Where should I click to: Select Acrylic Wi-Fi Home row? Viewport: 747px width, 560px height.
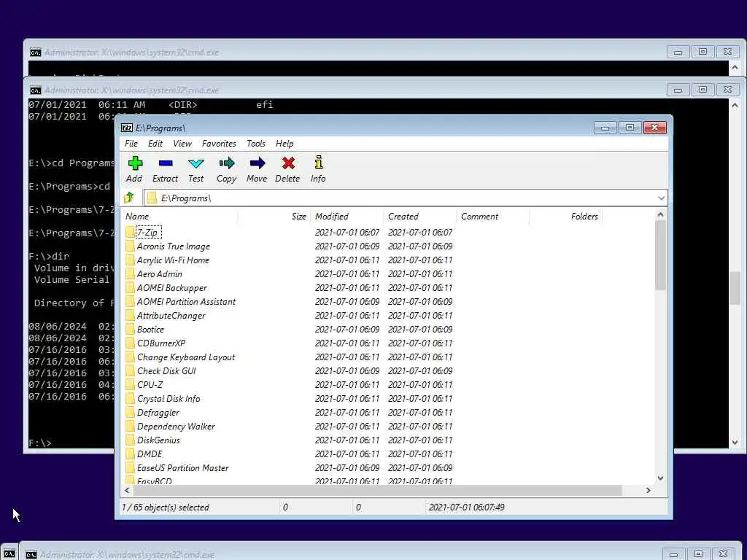click(x=388, y=260)
